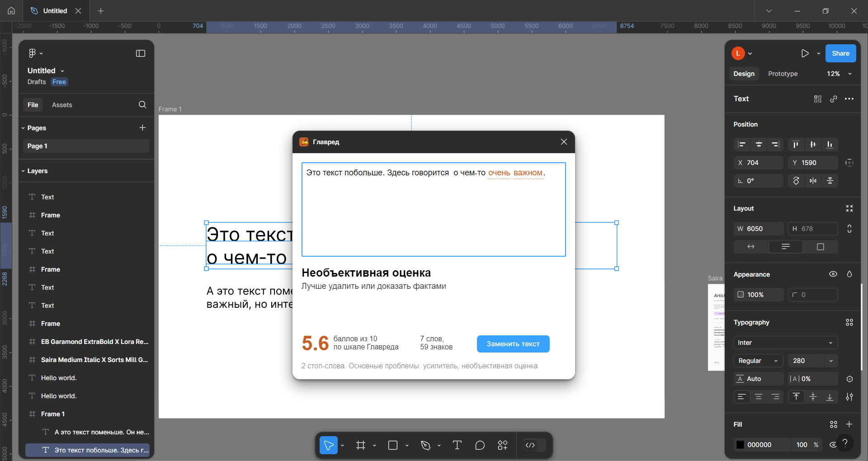Screen dimensions: 868x461
Task: Click the fill hex value 000000
Action: [x=759, y=445]
